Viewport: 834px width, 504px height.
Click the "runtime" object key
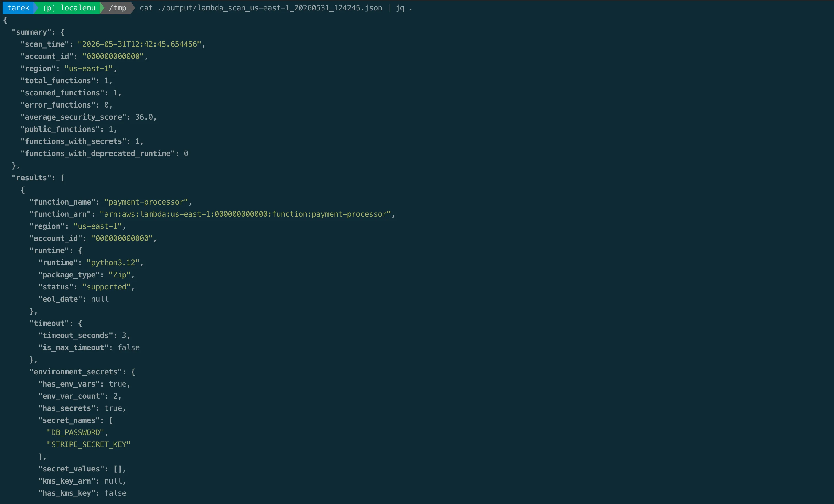click(49, 250)
